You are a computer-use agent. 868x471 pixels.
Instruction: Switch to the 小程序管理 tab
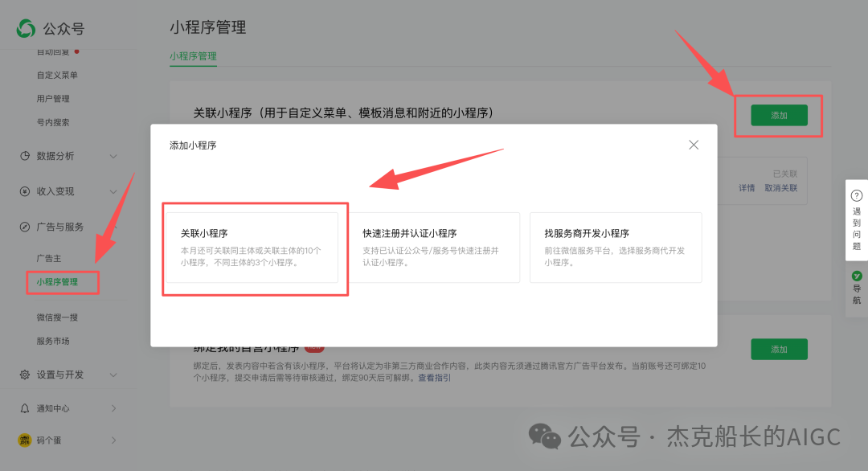click(x=193, y=56)
